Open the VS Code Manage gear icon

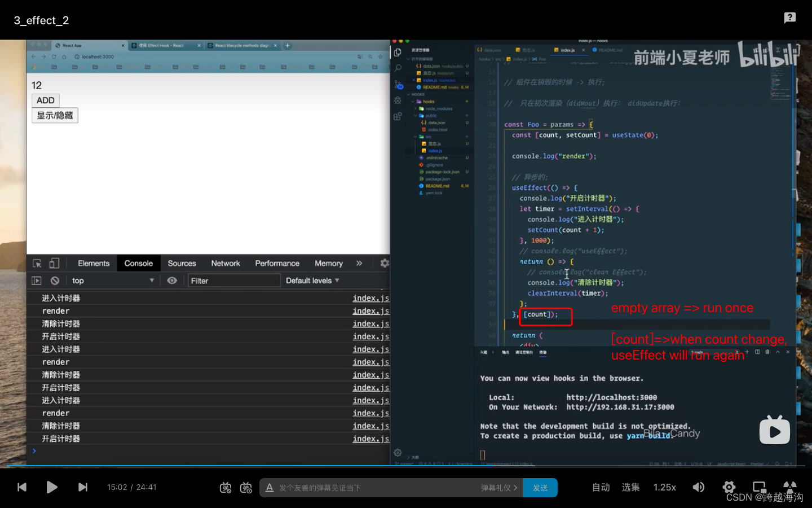pos(398,453)
